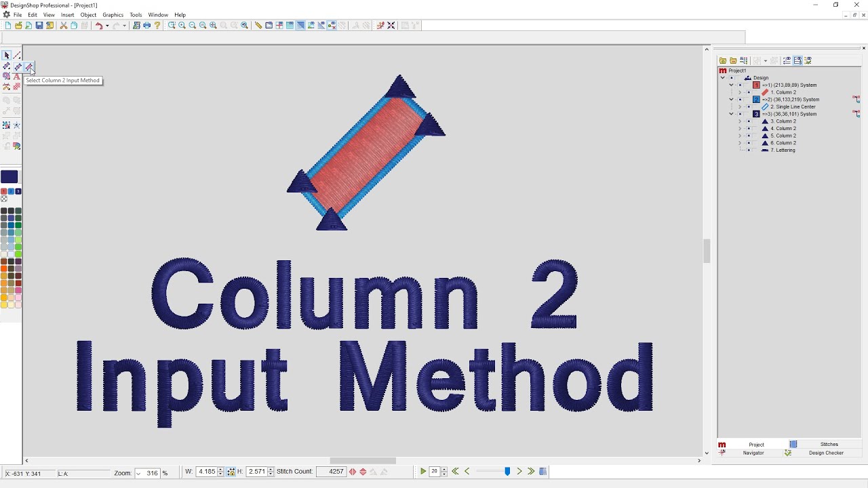
Task: Click the red 'm' Project icon in bottom tab
Action: (x=722, y=445)
